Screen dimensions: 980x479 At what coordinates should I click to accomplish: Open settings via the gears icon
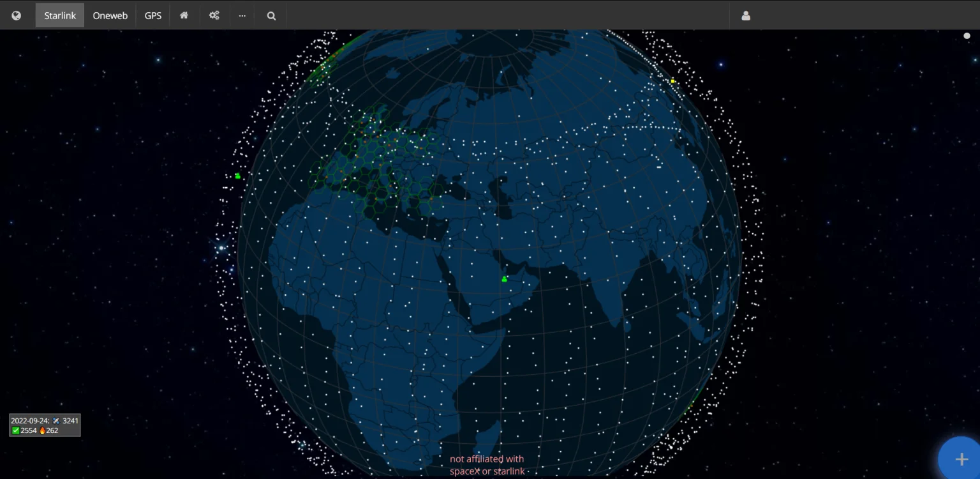click(x=214, y=15)
